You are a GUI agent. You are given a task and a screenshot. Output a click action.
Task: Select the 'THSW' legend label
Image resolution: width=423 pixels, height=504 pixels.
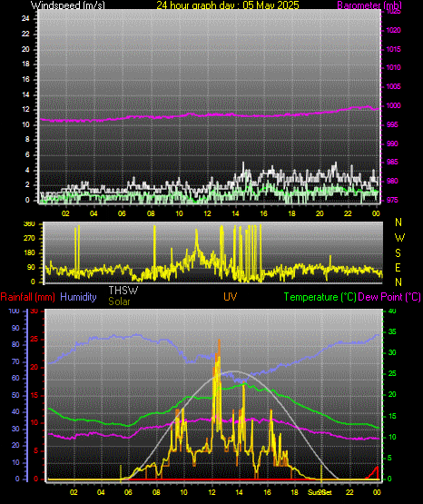pyautogui.click(x=123, y=291)
